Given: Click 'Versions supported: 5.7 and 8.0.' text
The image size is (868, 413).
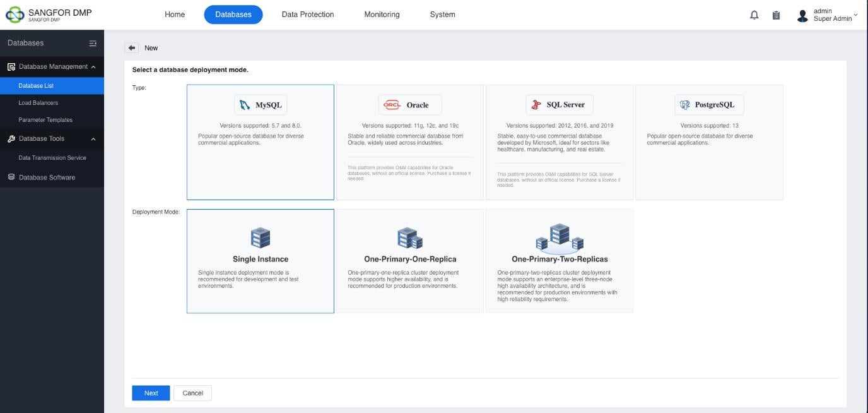Looking at the screenshot, I should [261, 126].
